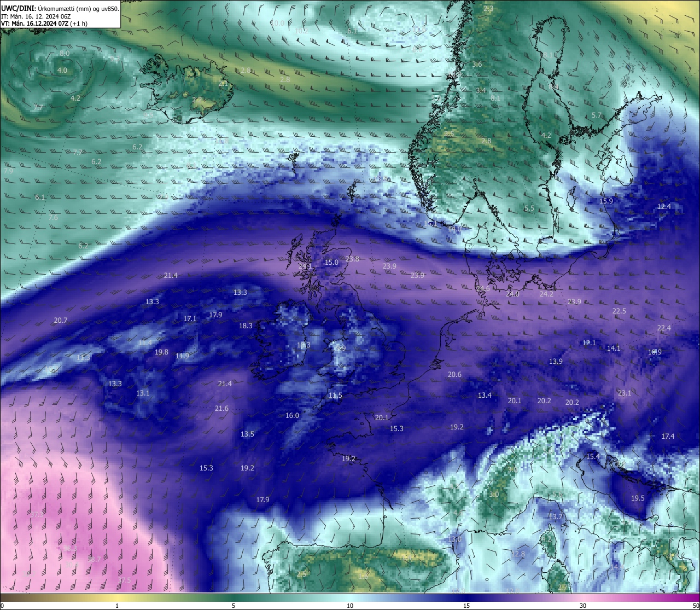The image size is (700, 610).
Task: Click the map value '20.6' near the Netherlands
Action: 454,374
